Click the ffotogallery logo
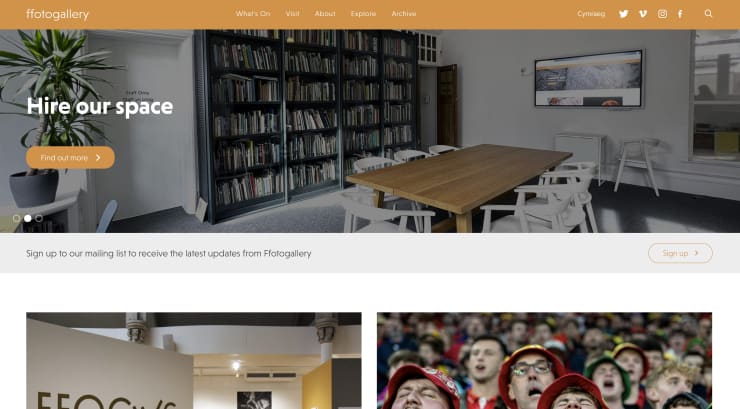The width and height of the screenshot is (740, 409). tap(57, 14)
